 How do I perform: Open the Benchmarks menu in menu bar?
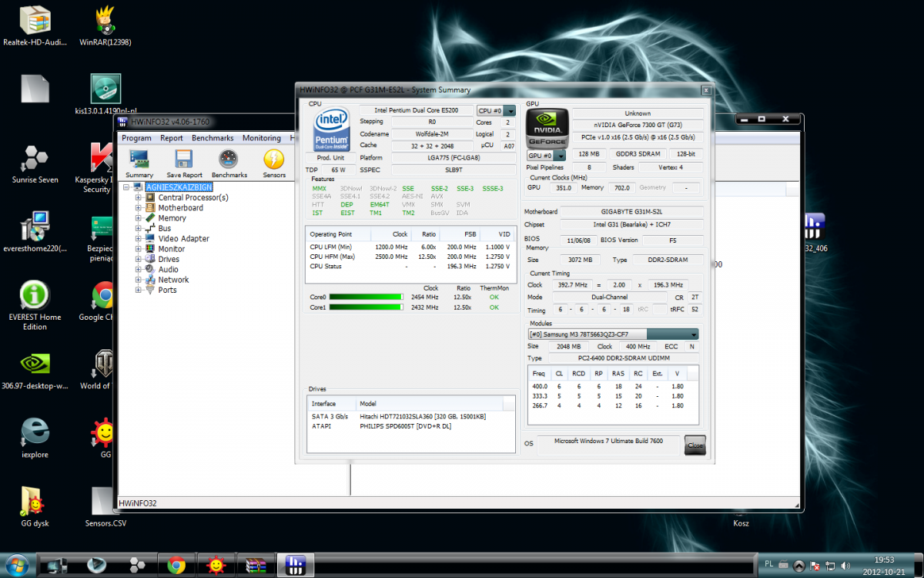click(x=213, y=138)
